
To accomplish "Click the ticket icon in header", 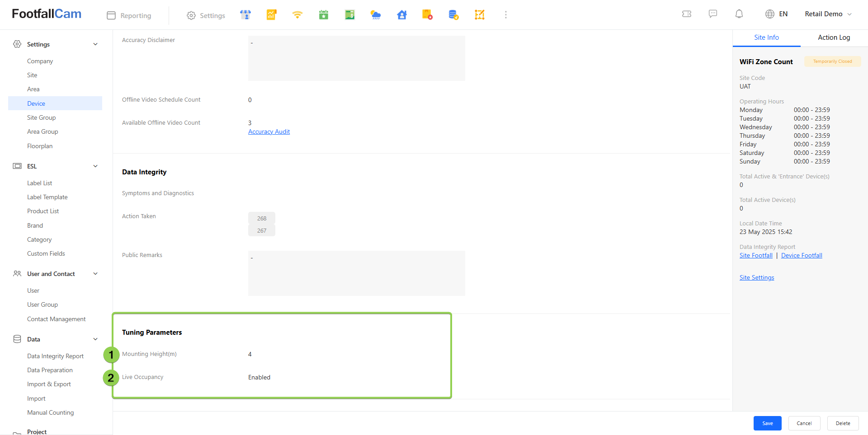I will 687,14.
